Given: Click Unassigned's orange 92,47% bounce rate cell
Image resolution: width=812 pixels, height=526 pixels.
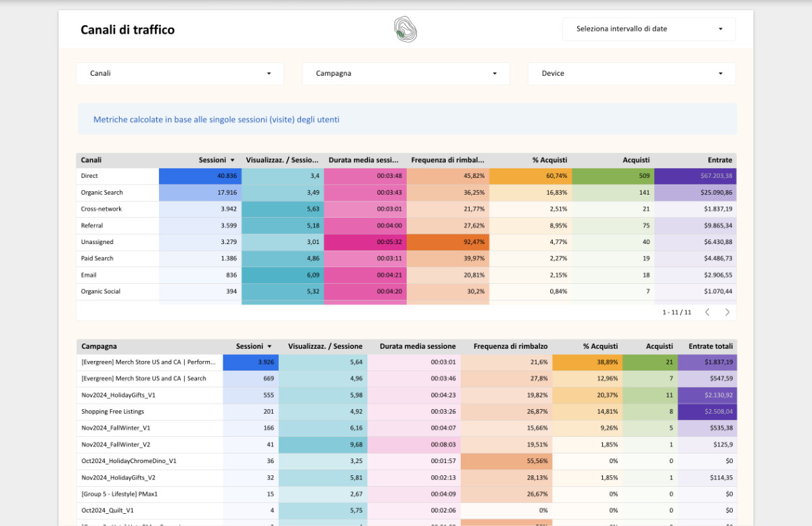Looking at the screenshot, I should 448,242.
